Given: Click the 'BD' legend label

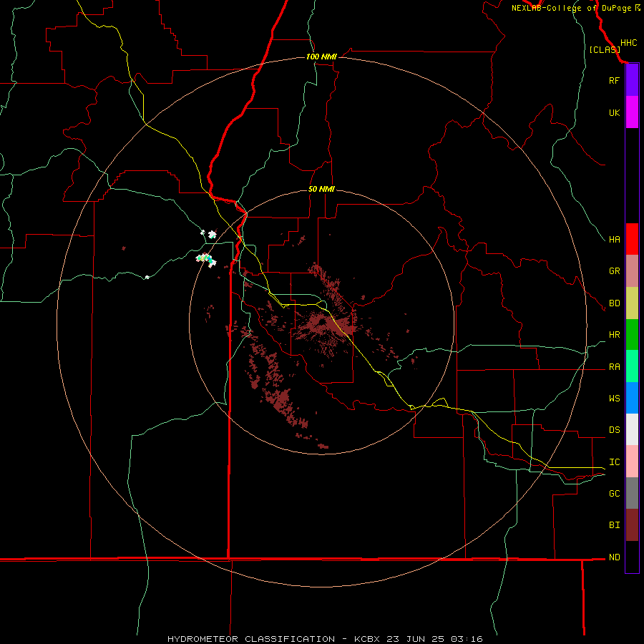Looking at the screenshot, I should [614, 303].
